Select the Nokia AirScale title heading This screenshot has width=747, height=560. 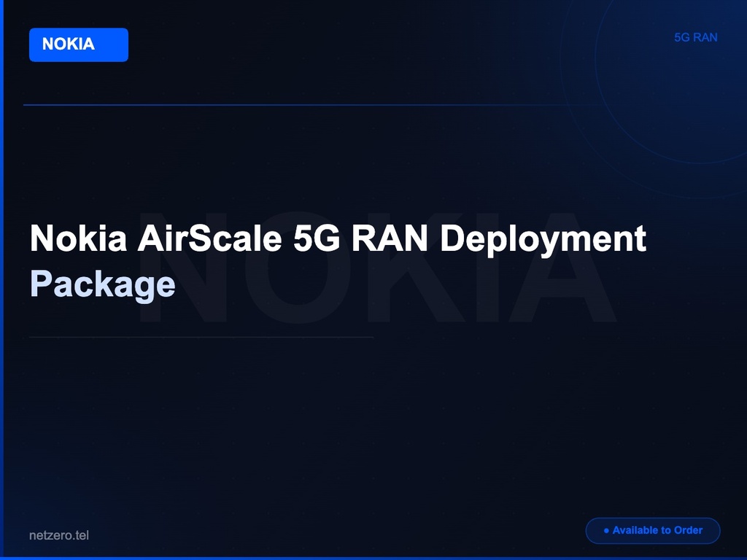pos(338,238)
